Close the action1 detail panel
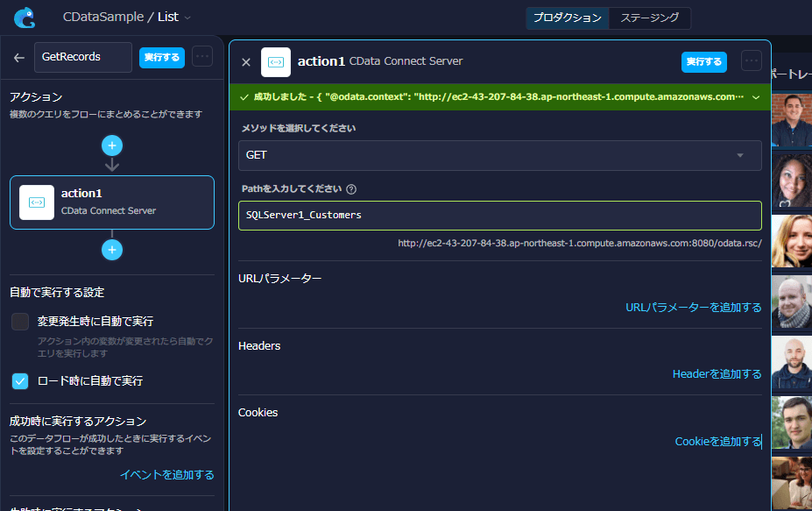The image size is (812, 511). [x=246, y=62]
